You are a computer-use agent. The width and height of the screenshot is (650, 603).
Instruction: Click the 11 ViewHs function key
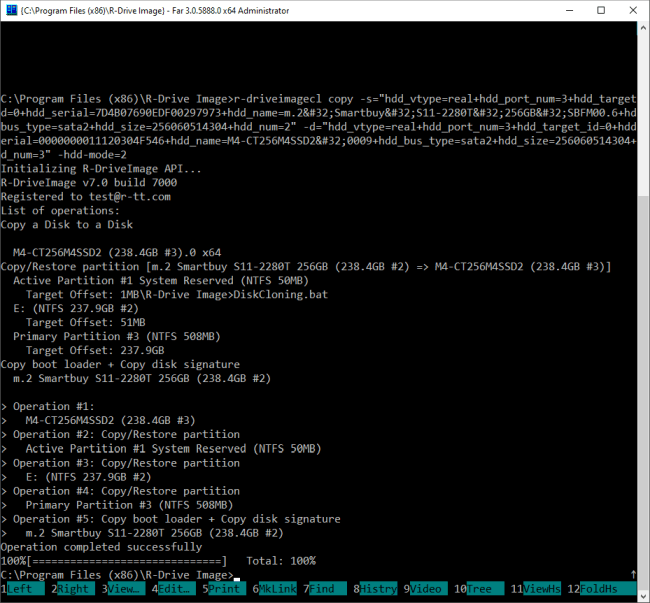pyautogui.click(x=536, y=588)
